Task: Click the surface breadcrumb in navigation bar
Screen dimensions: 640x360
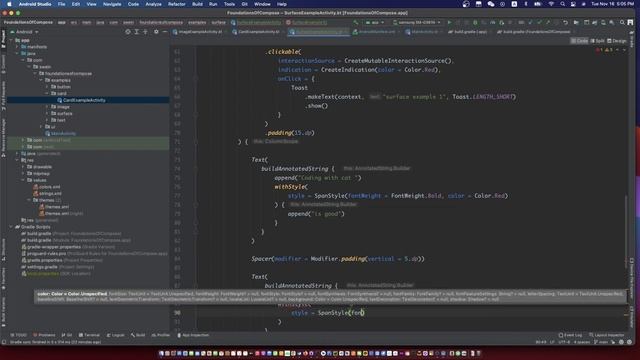Action: pyautogui.click(x=218, y=22)
